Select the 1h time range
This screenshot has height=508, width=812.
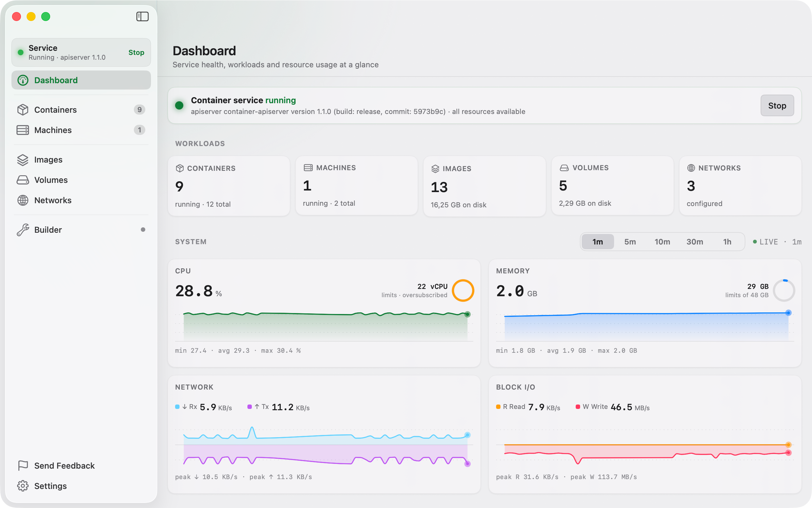point(727,242)
